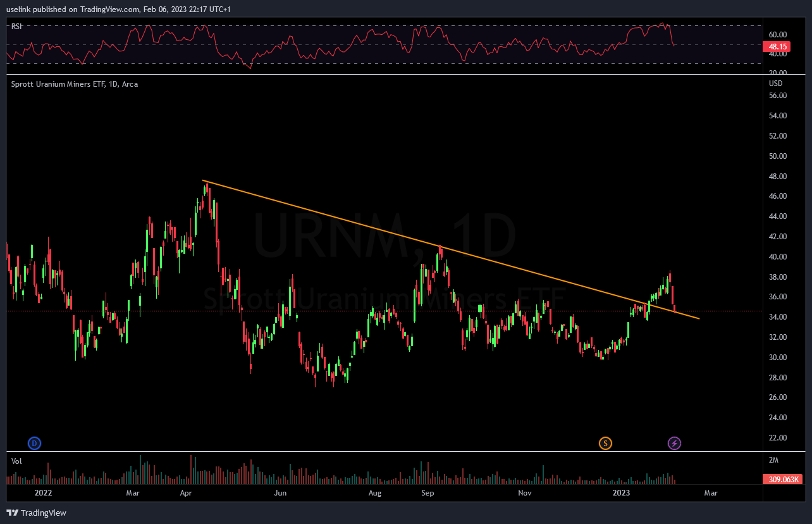812x524 pixels.
Task: Click the 26.00 price axis label
Action: [x=777, y=397]
